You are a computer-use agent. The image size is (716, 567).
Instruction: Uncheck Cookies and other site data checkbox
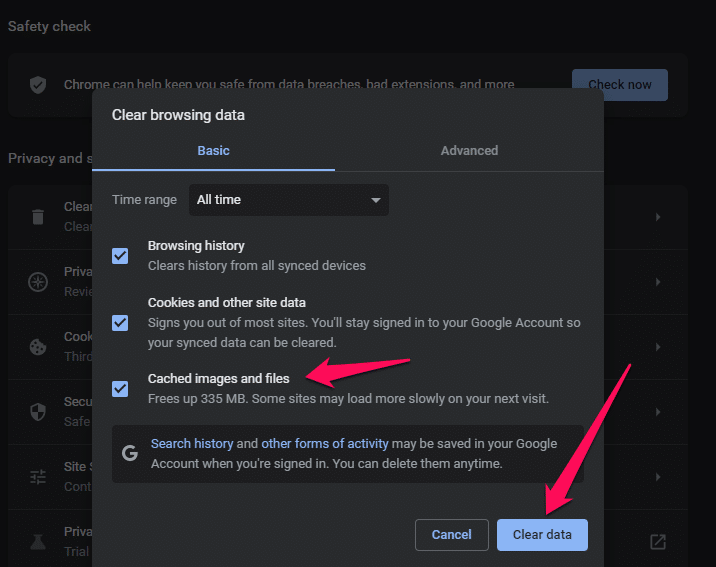coord(120,323)
